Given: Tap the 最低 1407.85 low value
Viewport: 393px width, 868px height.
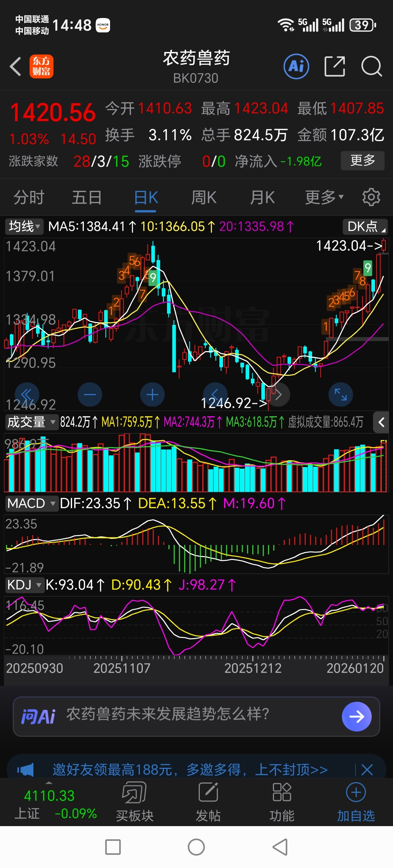Looking at the screenshot, I should [341, 109].
